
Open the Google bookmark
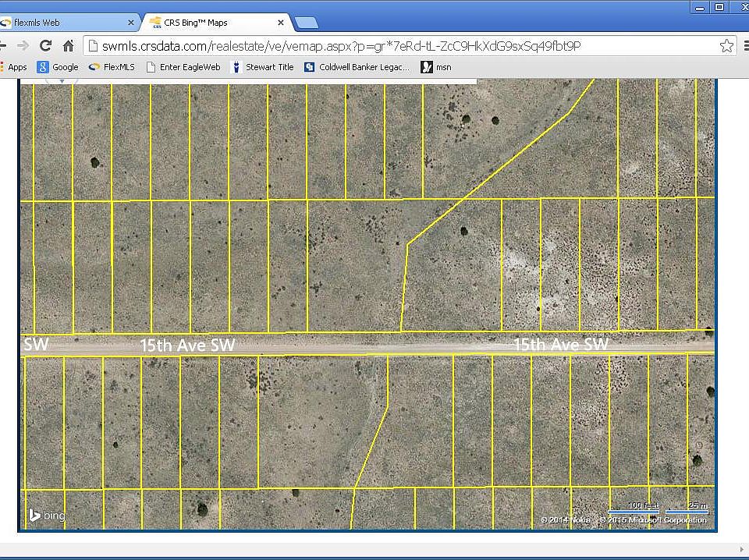[x=58, y=67]
